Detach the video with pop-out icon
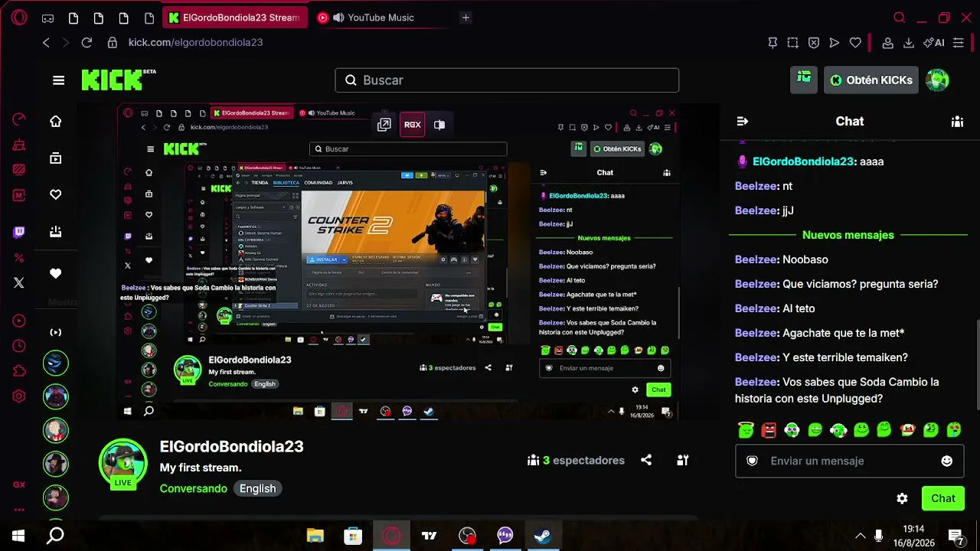Image resolution: width=980 pixels, height=551 pixels. (384, 125)
